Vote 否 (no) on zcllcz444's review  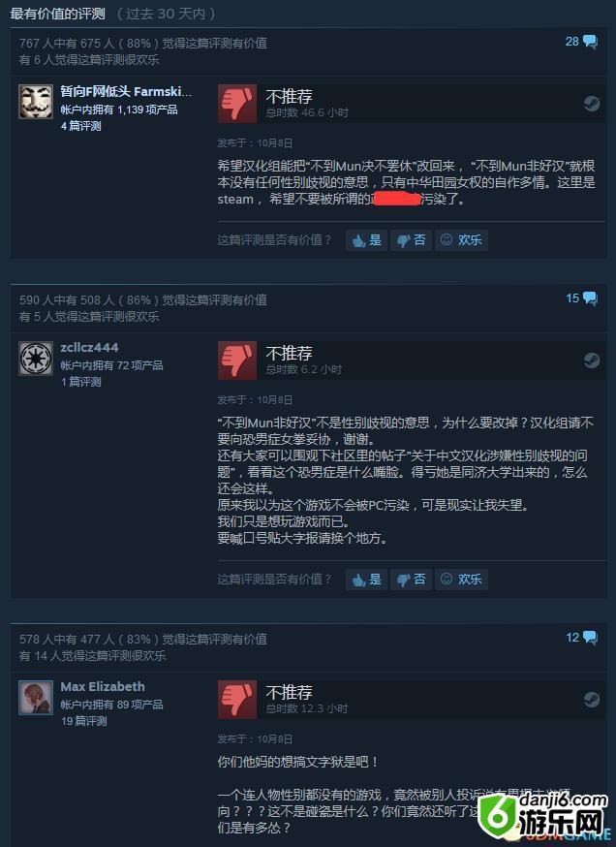[412, 580]
